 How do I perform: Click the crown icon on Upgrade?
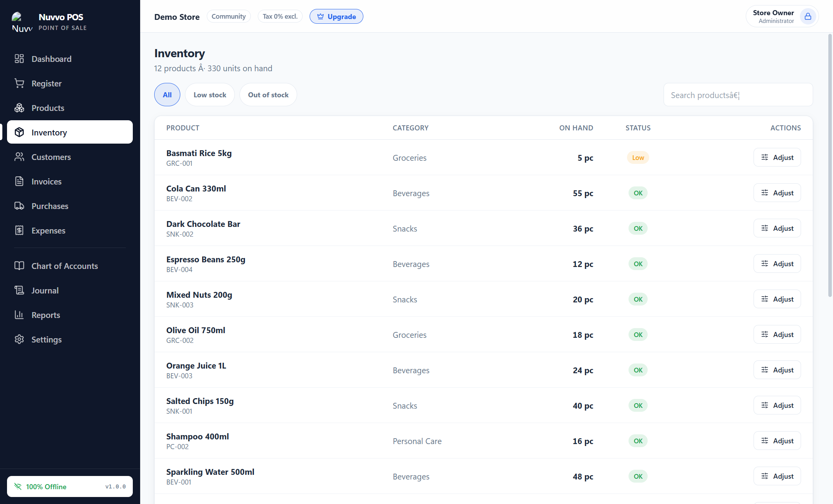point(321,16)
